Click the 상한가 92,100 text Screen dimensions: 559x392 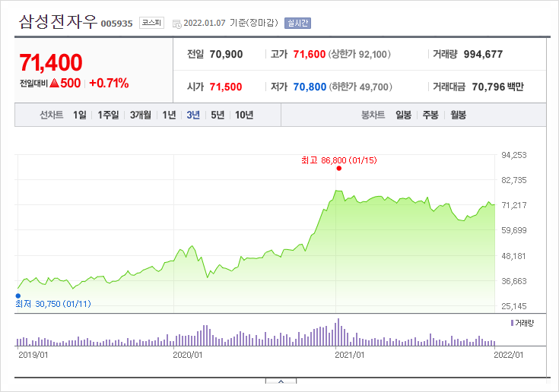[x=359, y=54]
